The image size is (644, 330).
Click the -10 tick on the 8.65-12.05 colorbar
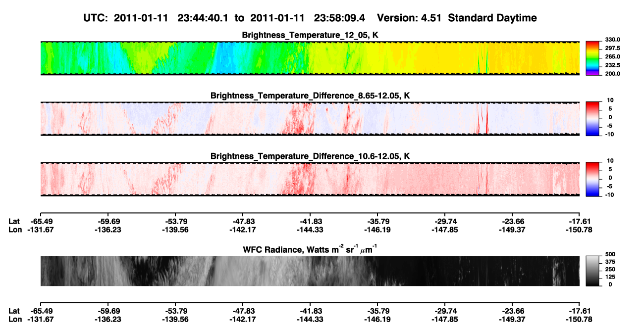(x=609, y=134)
